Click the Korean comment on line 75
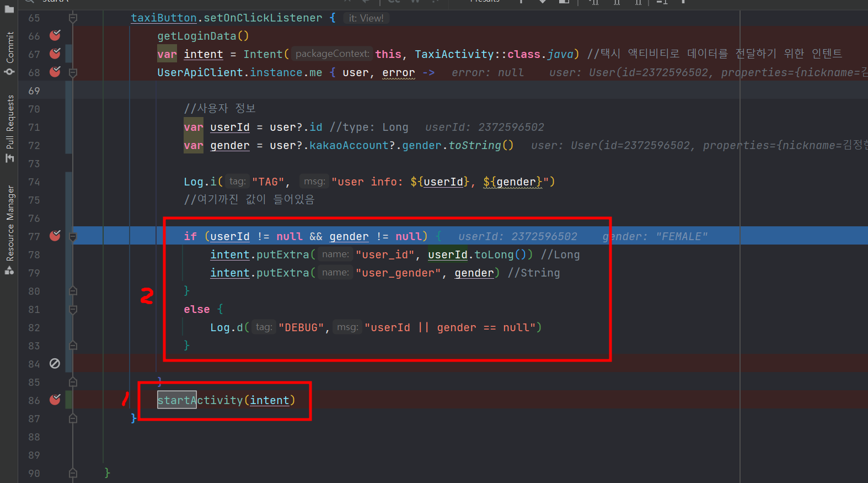 pyautogui.click(x=249, y=199)
